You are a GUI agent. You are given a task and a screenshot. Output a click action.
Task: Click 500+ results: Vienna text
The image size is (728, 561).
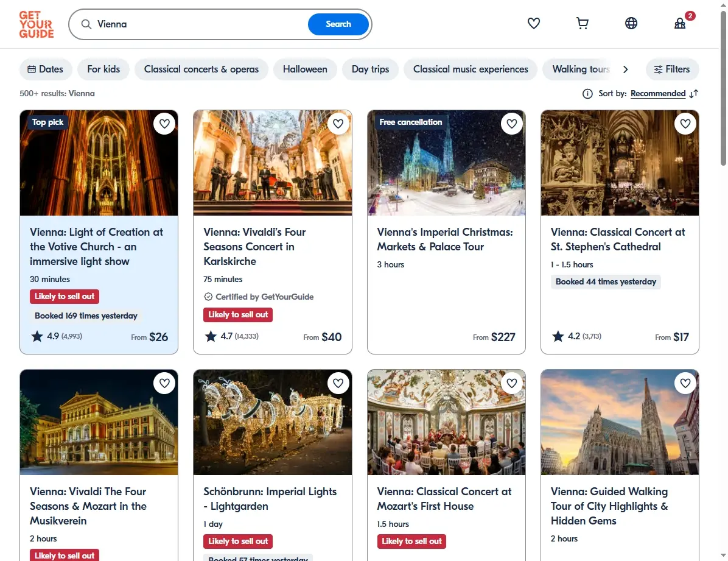tap(57, 93)
